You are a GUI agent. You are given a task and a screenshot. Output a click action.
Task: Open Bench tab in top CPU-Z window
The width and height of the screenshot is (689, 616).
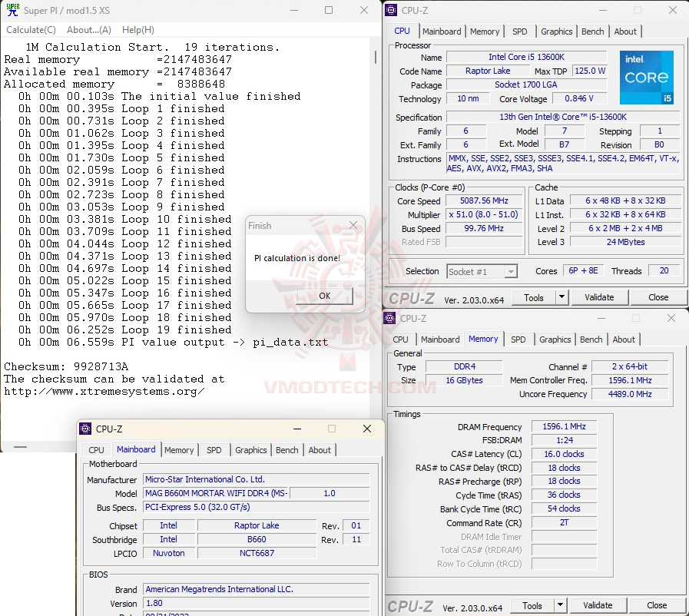592,31
